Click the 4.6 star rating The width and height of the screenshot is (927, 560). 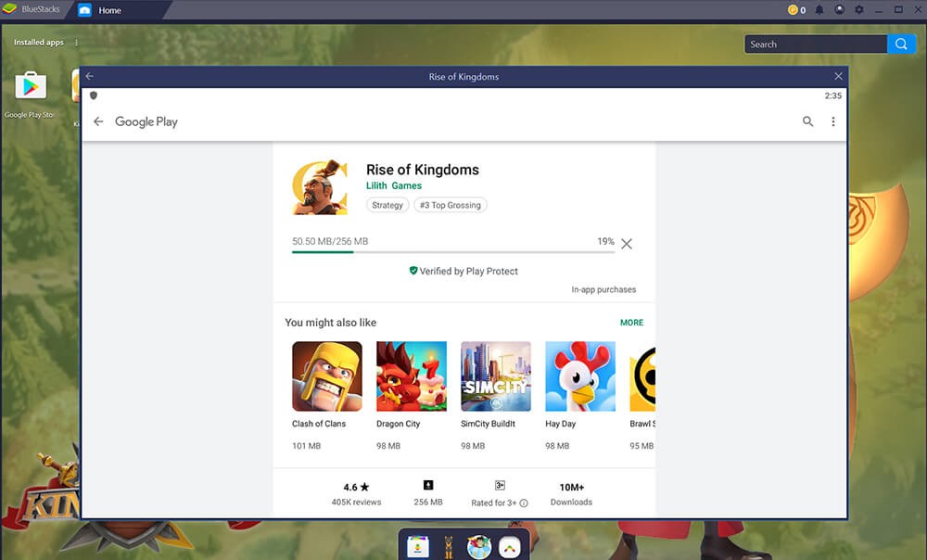tap(356, 488)
